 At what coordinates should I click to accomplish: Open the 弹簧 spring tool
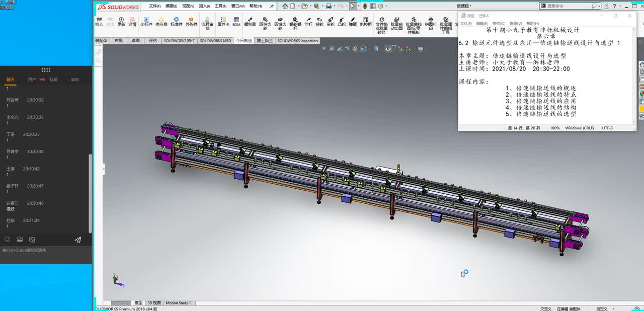coord(353,21)
